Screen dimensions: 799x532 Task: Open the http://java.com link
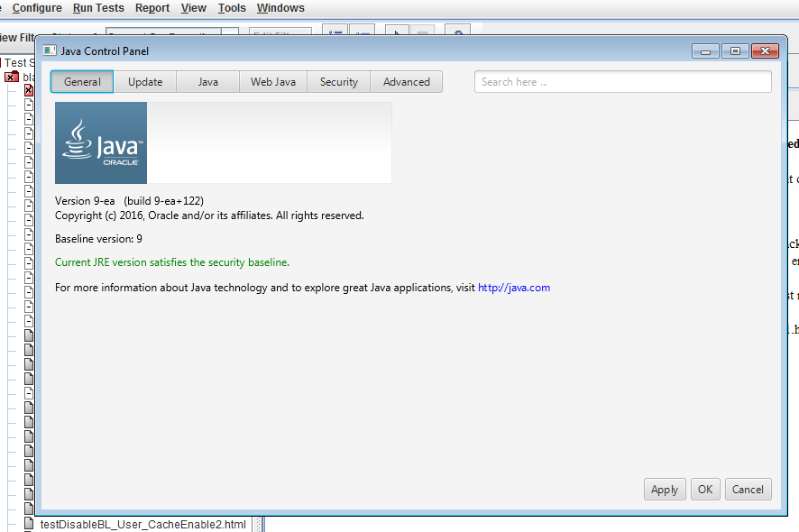(513, 288)
